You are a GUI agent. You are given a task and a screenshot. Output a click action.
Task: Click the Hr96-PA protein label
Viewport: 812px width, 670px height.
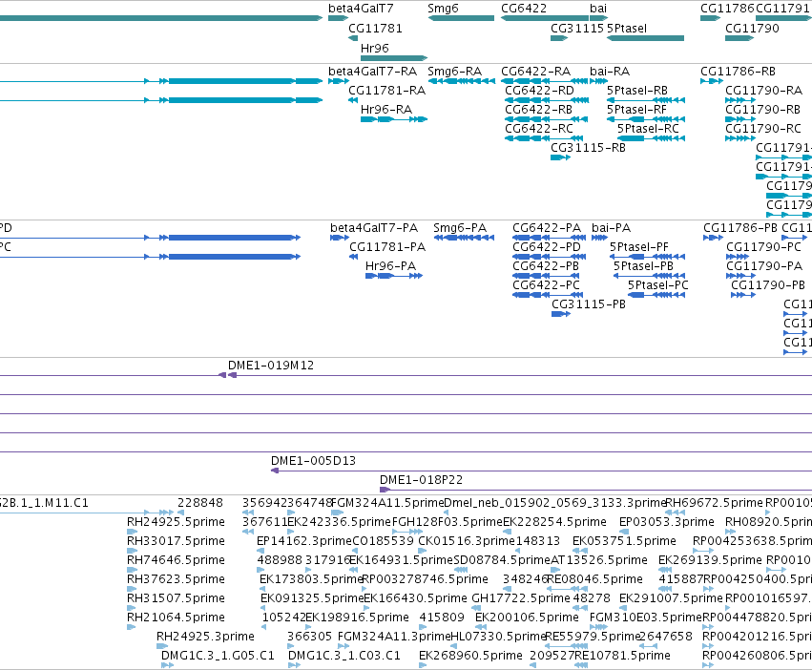click(x=390, y=266)
